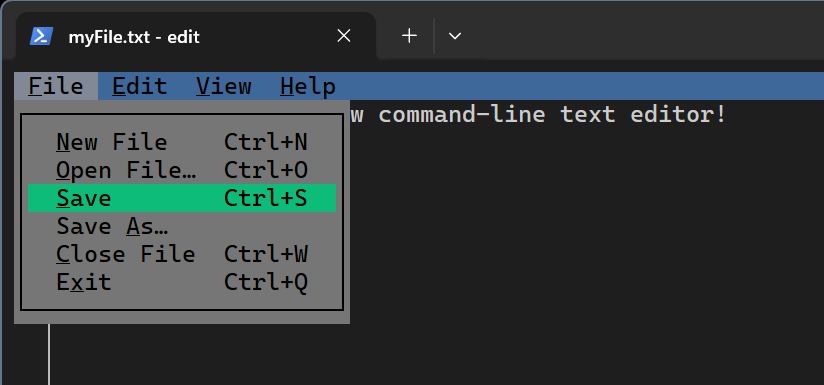Open the Help menu
This screenshot has height=385, width=824.
[x=307, y=86]
